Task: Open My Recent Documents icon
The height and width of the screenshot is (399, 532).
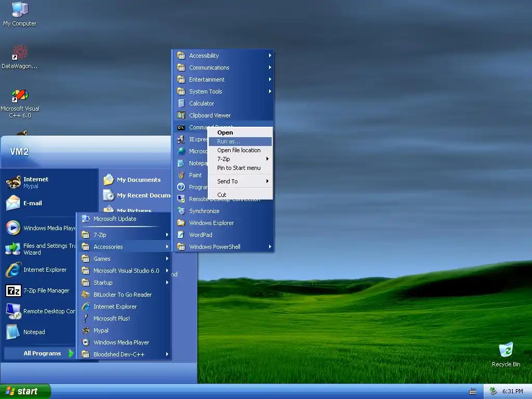Action: point(109,195)
